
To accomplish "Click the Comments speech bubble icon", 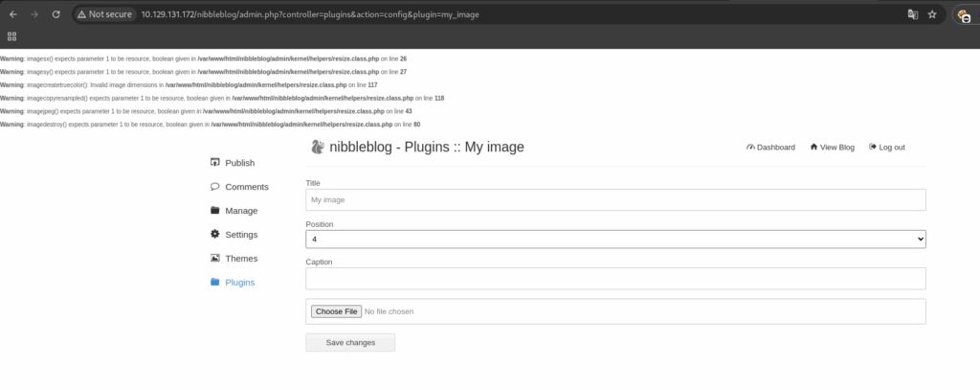I will tap(215, 186).
